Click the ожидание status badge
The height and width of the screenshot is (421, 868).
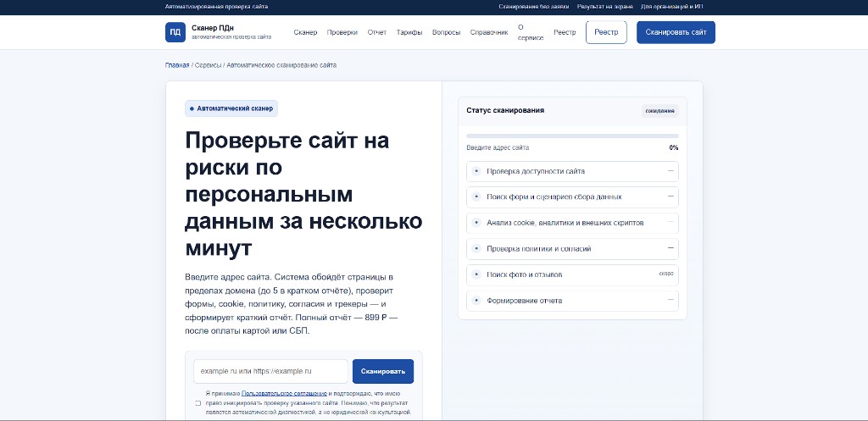click(x=659, y=111)
